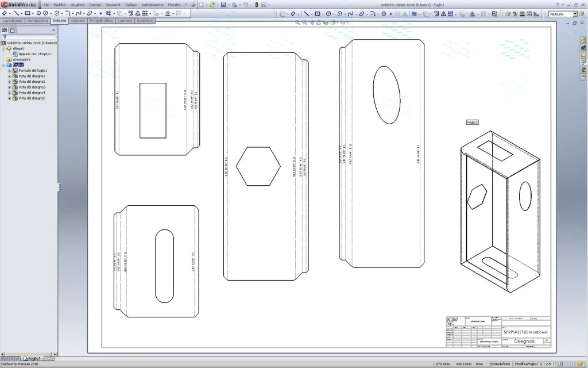Viewport: 588px width, 368px height.
Task: Open the SolidWorks Resources task pane icon
Action: 583,40
